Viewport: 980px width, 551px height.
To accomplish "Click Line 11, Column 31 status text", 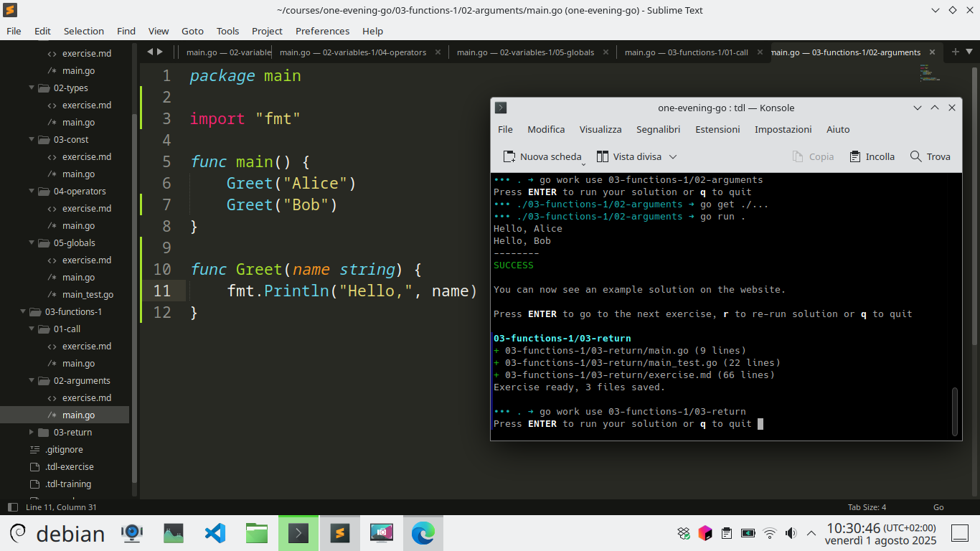I will click(61, 507).
